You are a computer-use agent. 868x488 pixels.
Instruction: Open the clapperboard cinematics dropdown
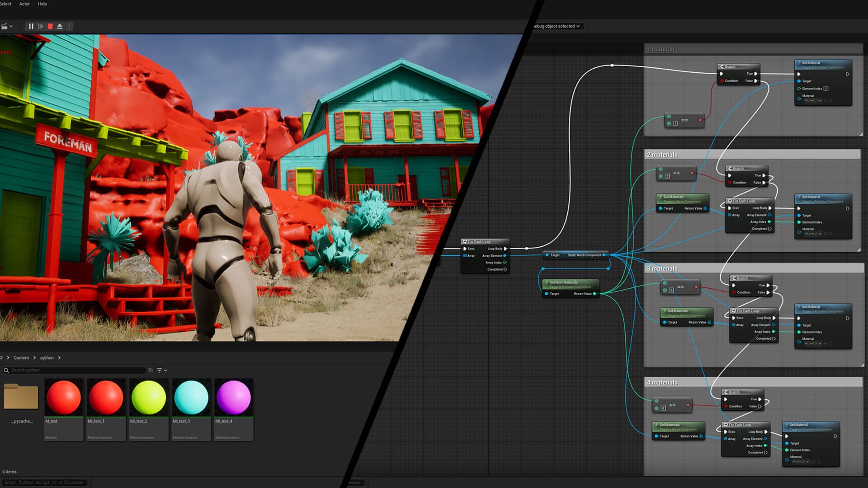(6, 26)
